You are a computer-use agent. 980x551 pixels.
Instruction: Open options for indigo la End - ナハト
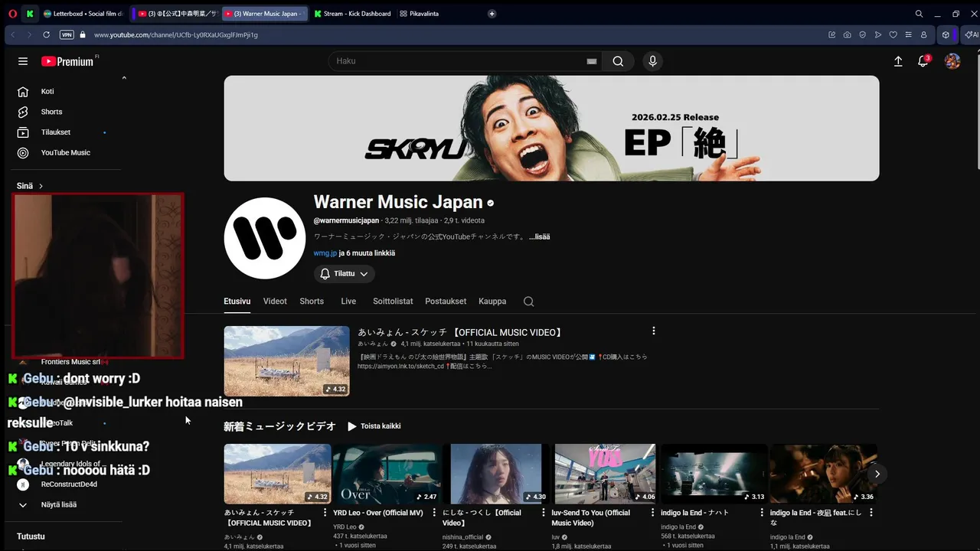click(762, 513)
